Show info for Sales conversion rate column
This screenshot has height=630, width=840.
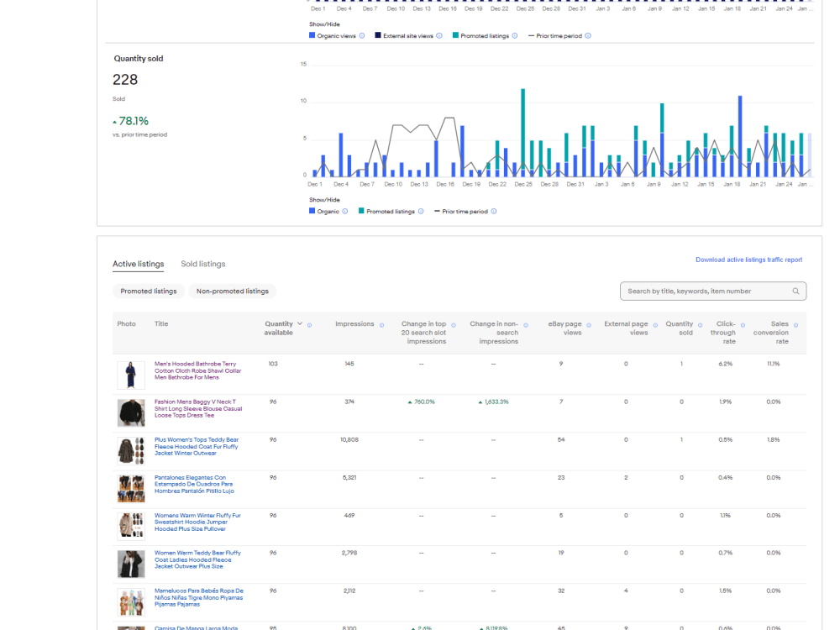796,325
